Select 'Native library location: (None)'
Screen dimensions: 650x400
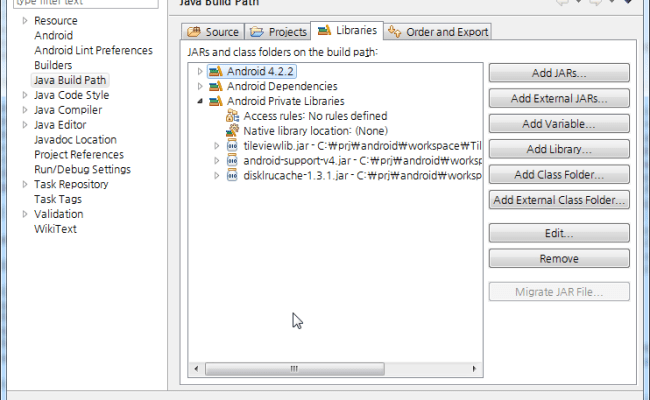pos(315,131)
